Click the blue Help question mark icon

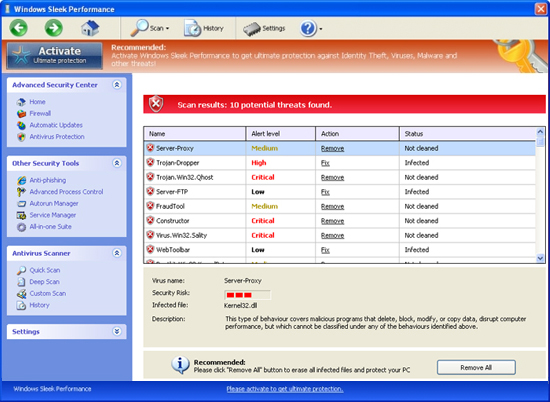coord(308,28)
